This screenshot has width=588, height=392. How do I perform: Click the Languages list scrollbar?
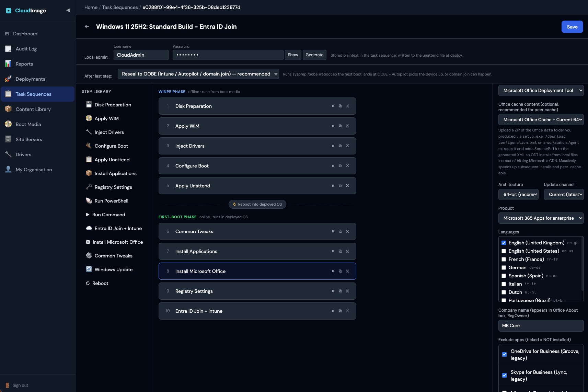coord(582,264)
